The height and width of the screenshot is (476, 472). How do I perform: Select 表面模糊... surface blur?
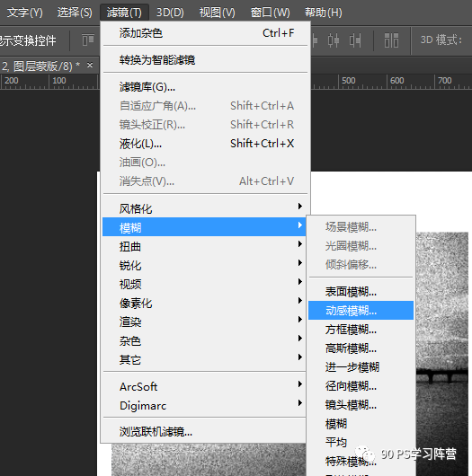click(x=361, y=291)
